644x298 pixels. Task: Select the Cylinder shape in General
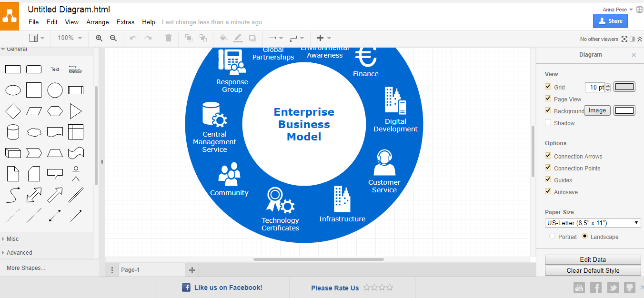(13, 132)
